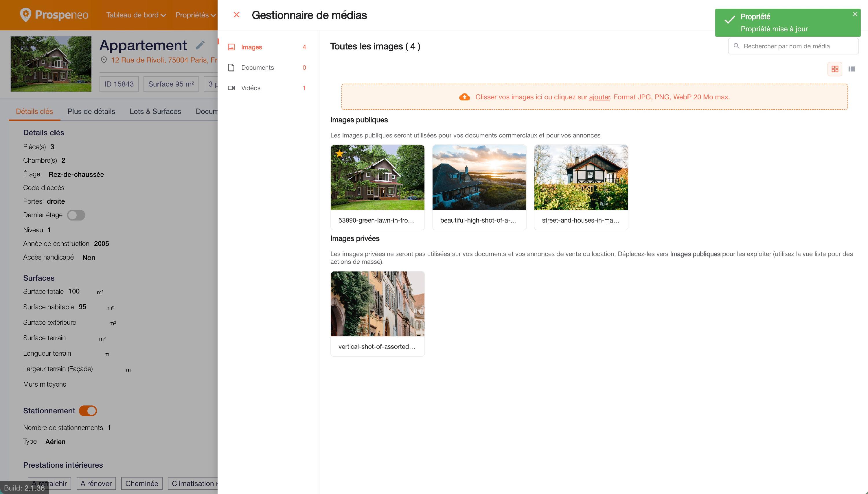Switch to the Détails clés tab
This screenshot has width=868, height=494.
point(35,111)
